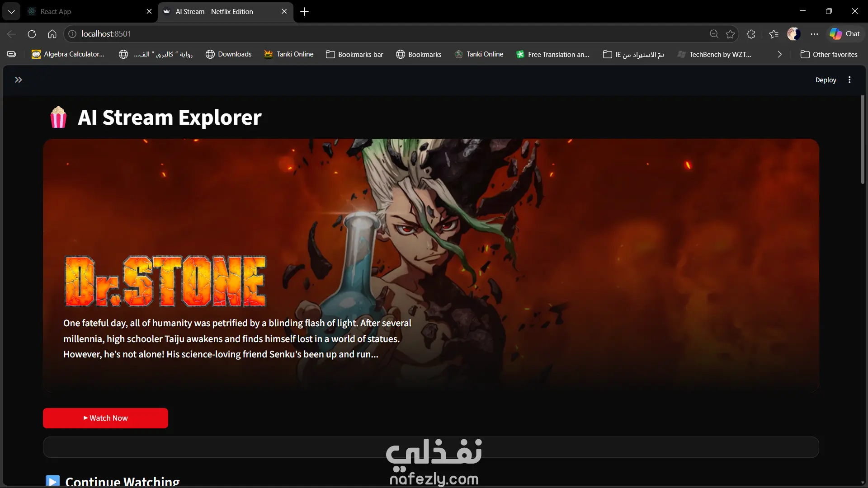Close the AI Stream - Netflix Edition tab
This screenshot has width=868, height=488.
284,12
